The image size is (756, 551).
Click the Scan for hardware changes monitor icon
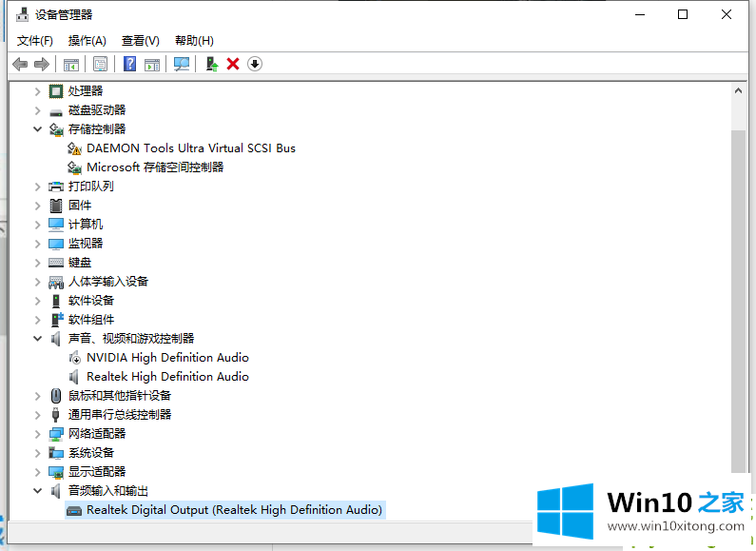182,64
